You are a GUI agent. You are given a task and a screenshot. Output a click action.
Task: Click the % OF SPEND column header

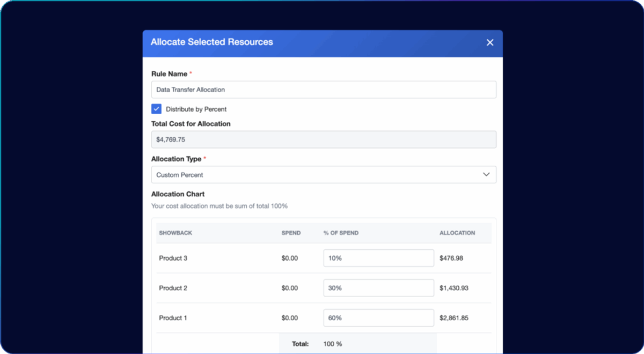341,233
